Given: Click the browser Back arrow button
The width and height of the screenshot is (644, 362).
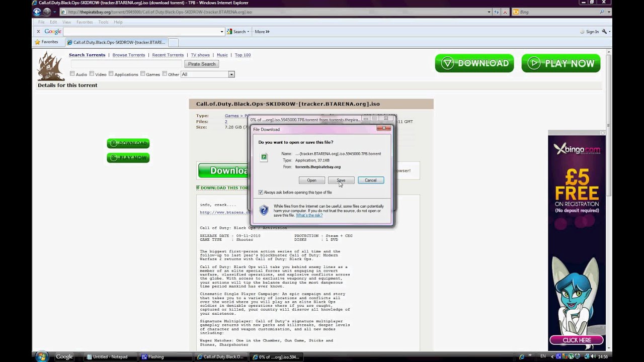Looking at the screenshot, I should (x=37, y=12).
